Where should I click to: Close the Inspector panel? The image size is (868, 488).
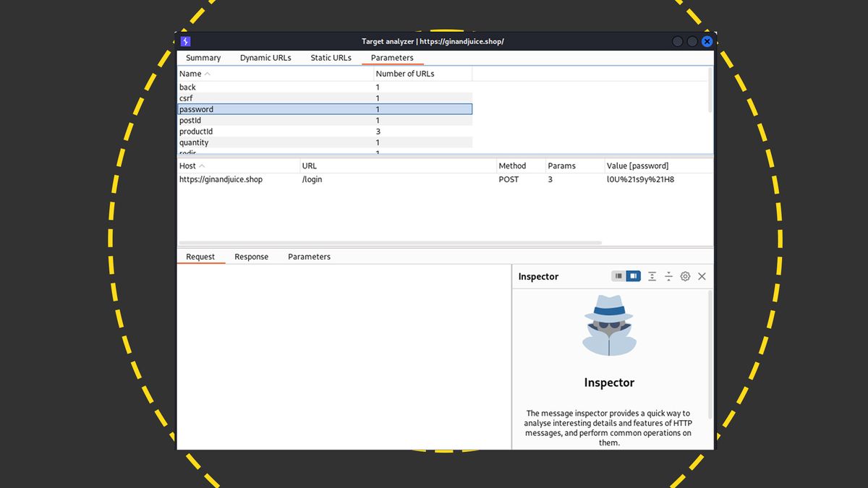702,276
